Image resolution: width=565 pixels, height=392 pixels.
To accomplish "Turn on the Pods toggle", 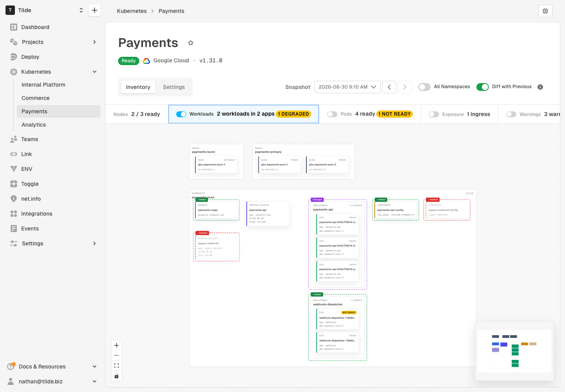I will 332,114.
